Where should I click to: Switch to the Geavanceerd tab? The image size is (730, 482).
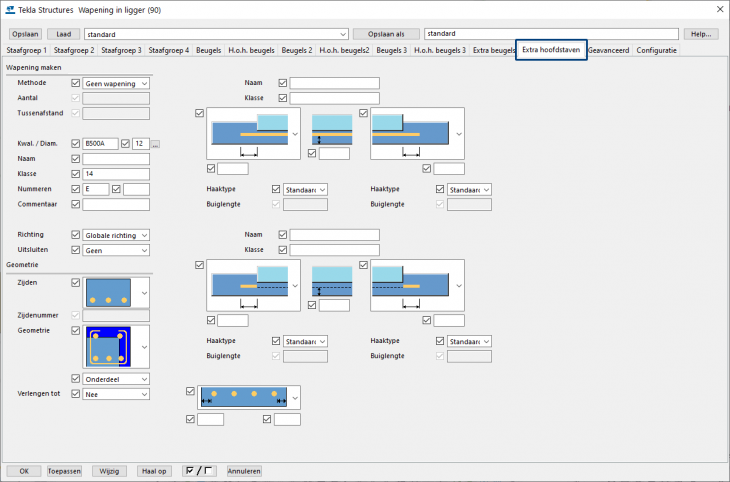coord(609,50)
